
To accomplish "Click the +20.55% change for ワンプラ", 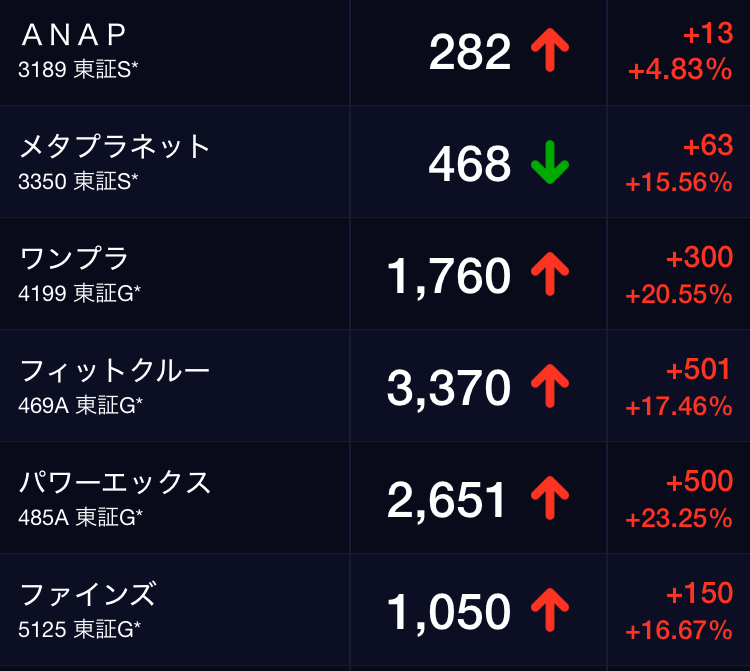I will 679,295.
